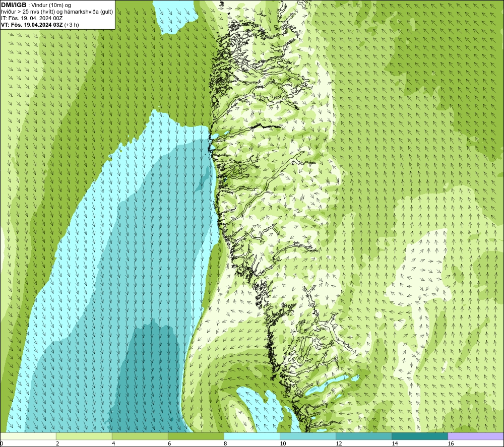Click the darker green 6–8 m/s legend swatch

click(x=196, y=436)
